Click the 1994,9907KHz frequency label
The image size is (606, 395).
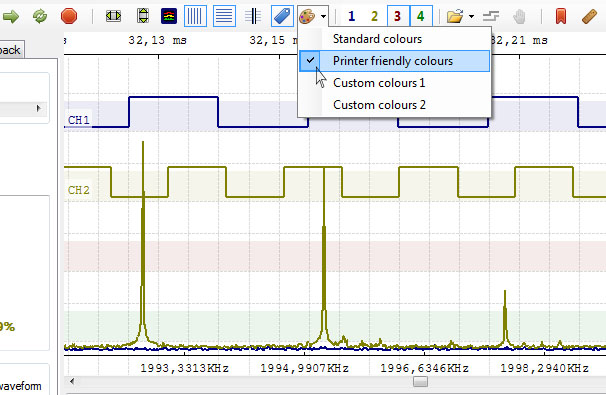click(305, 368)
